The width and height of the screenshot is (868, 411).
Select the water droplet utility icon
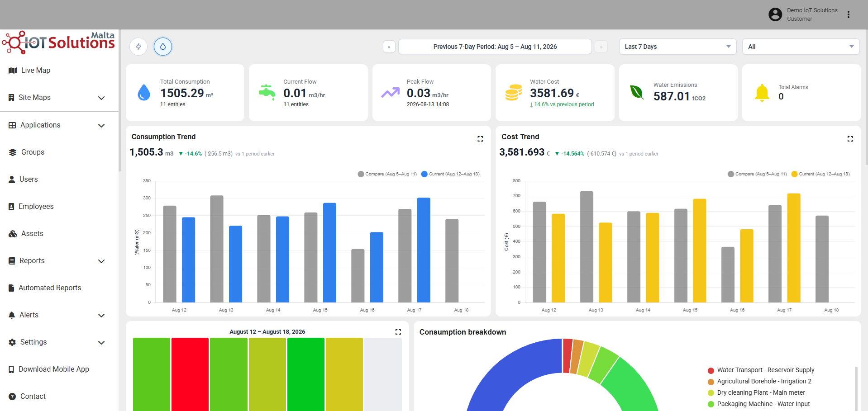coord(163,47)
